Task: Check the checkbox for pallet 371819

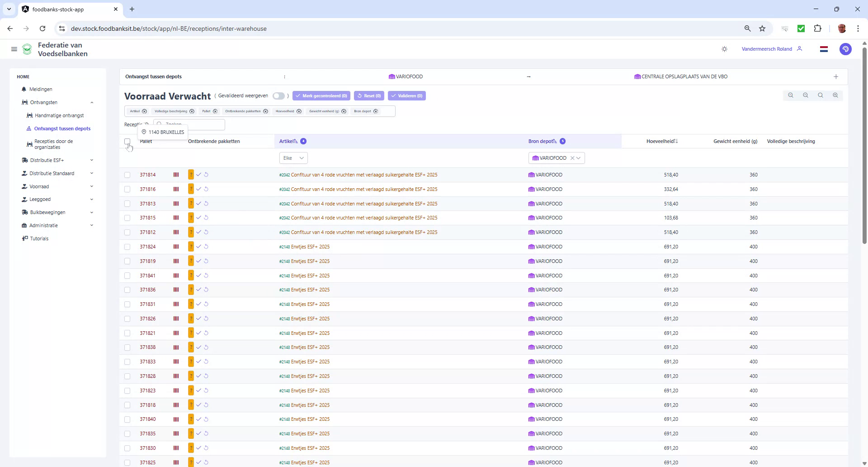Action: point(127,261)
